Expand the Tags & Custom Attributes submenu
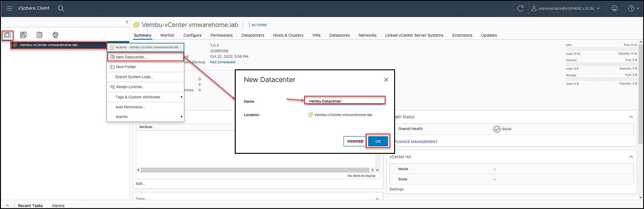Viewport: 644px width, 209px height. pyautogui.click(x=146, y=97)
